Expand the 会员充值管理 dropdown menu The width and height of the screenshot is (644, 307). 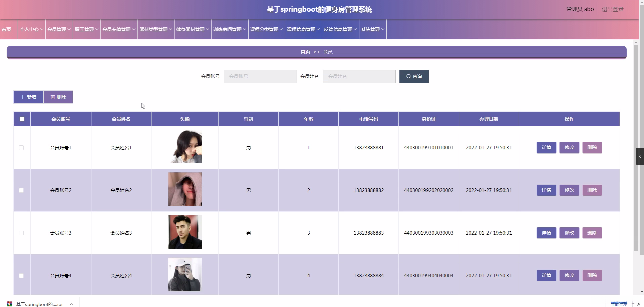[119, 29]
